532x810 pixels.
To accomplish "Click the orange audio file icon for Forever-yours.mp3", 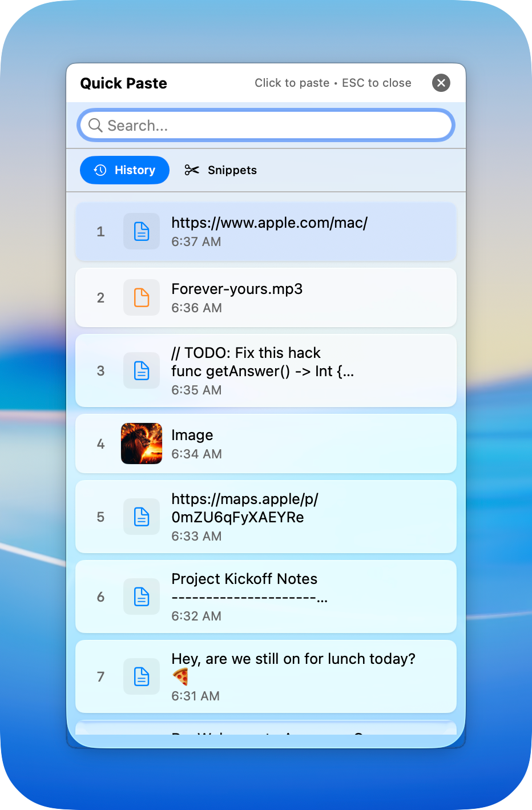I will pyautogui.click(x=141, y=297).
